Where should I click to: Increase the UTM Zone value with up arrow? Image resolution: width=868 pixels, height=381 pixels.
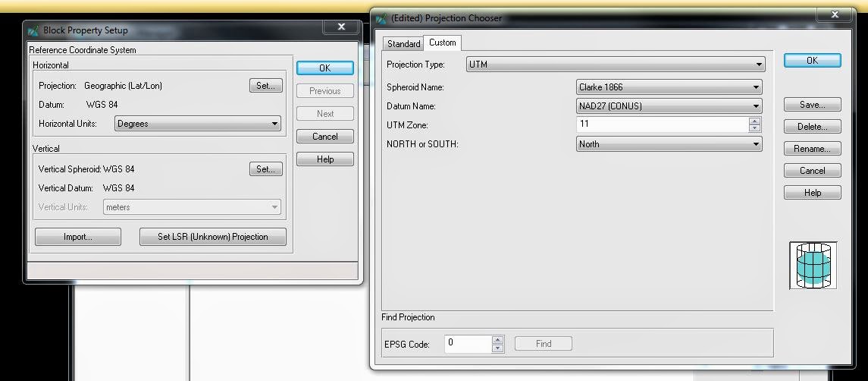pyautogui.click(x=754, y=121)
